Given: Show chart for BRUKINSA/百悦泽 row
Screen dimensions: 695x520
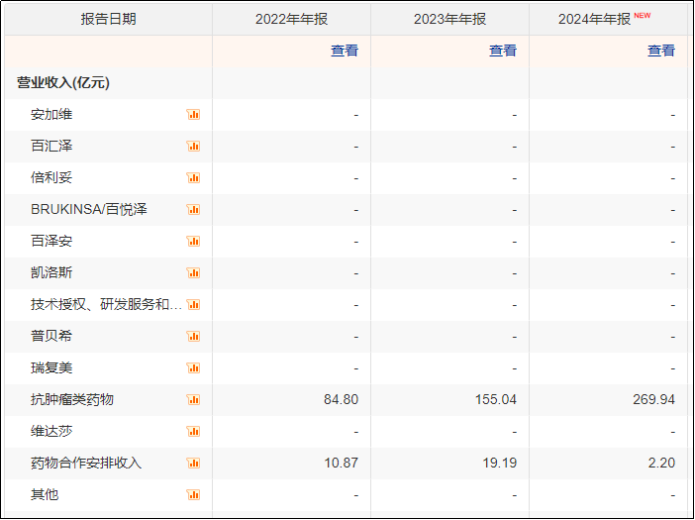Looking at the screenshot, I should point(193,209).
